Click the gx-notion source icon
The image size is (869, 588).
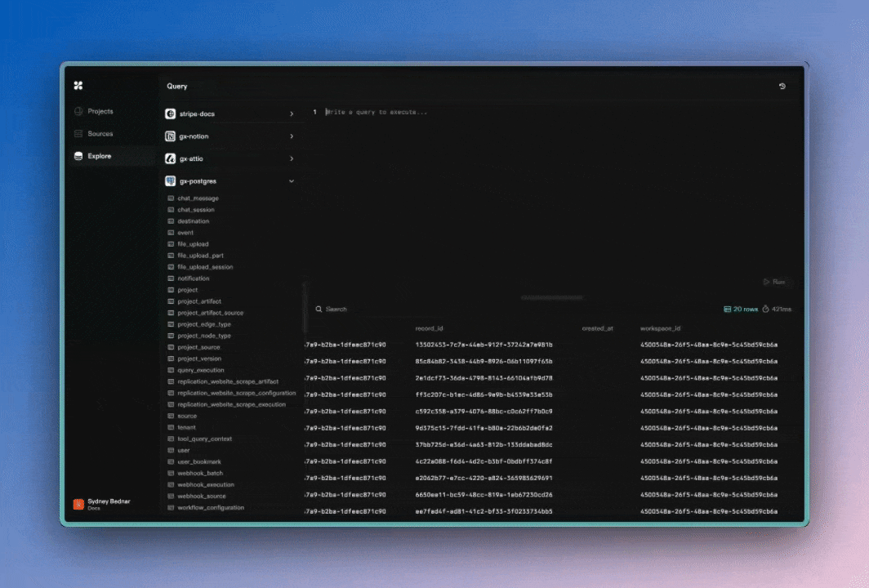[x=170, y=136]
